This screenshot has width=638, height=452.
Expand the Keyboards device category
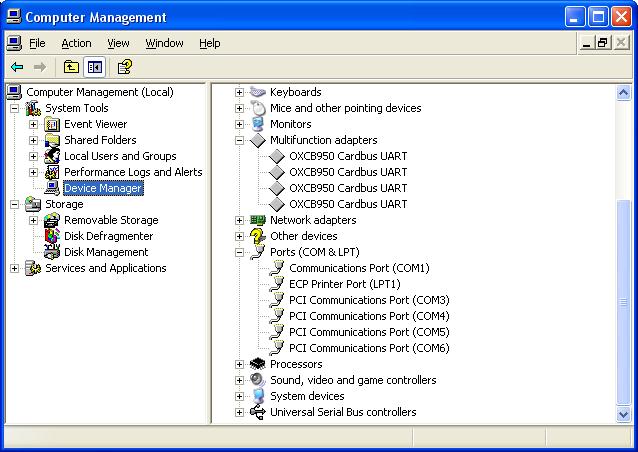239,92
